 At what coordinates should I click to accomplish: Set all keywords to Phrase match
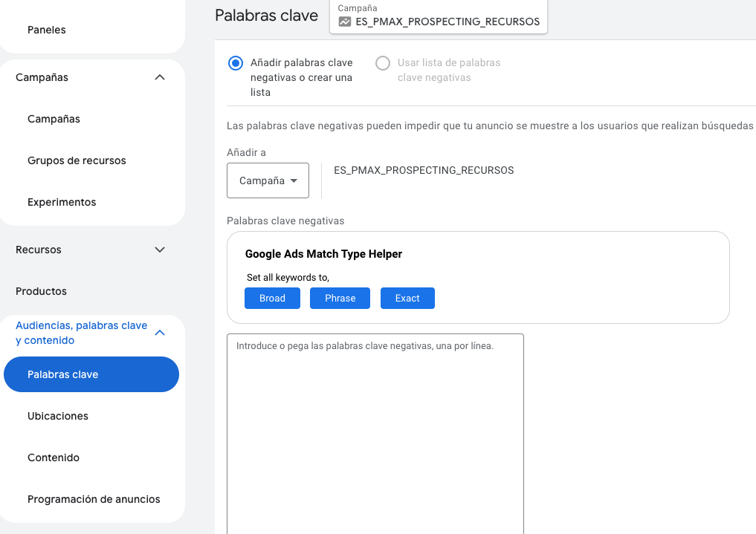[340, 298]
